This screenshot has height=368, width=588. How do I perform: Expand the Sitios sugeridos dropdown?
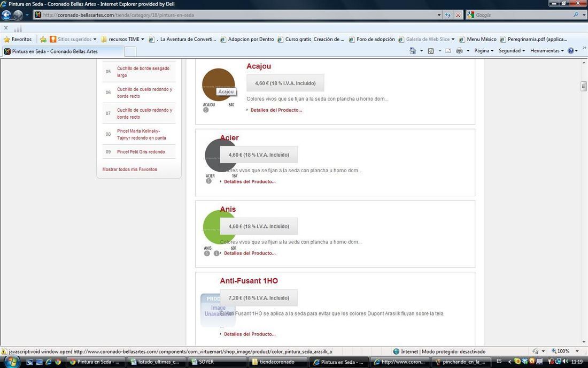pos(95,40)
